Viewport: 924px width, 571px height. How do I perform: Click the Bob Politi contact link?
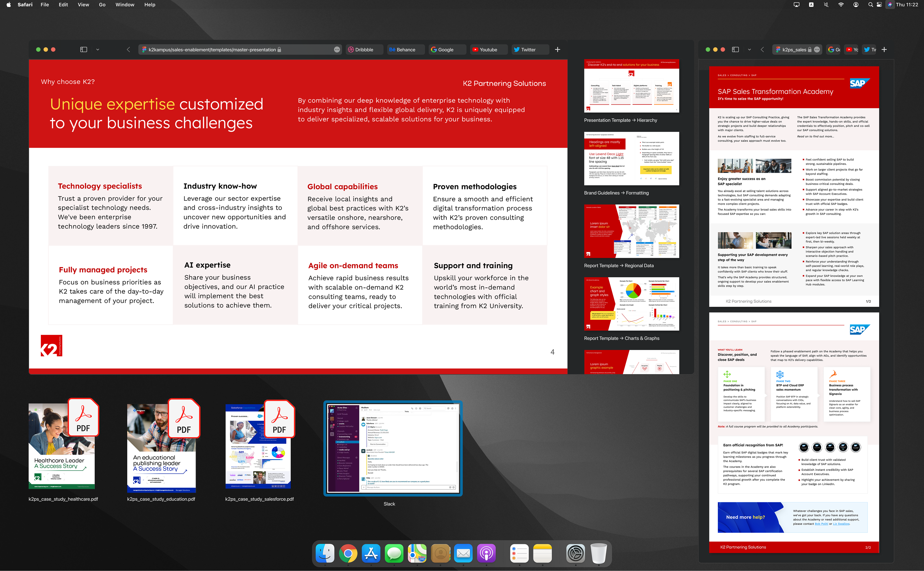(x=821, y=524)
